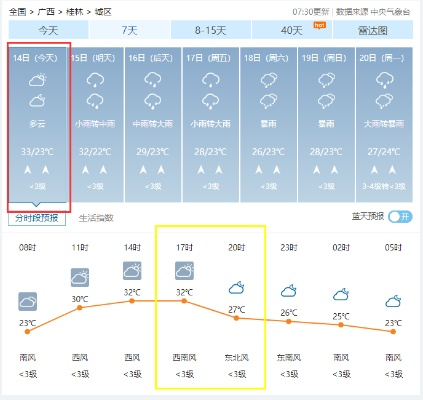
Task: Select the 20日 (周一) forecast card
Action: (x=384, y=125)
